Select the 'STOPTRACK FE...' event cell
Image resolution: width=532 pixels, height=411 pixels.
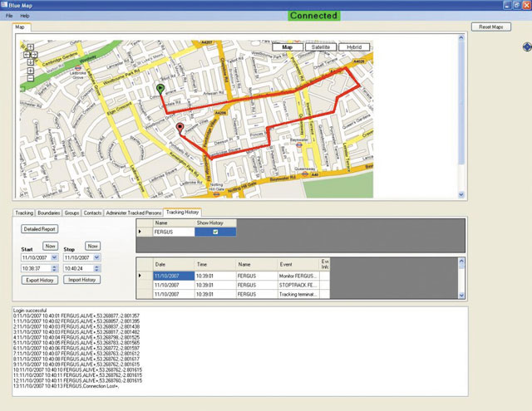coord(298,285)
